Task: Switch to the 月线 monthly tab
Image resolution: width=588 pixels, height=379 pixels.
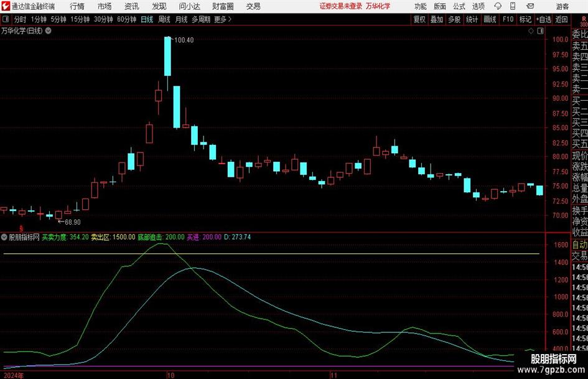Action: (x=181, y=19)
